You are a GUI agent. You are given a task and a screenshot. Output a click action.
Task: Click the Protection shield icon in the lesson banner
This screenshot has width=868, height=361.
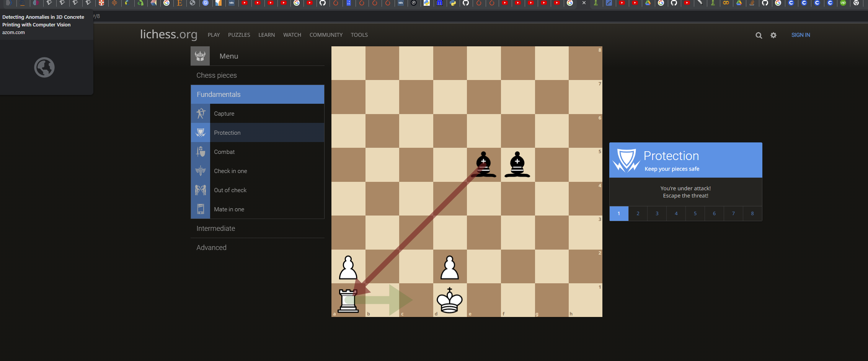click(626, 160)
